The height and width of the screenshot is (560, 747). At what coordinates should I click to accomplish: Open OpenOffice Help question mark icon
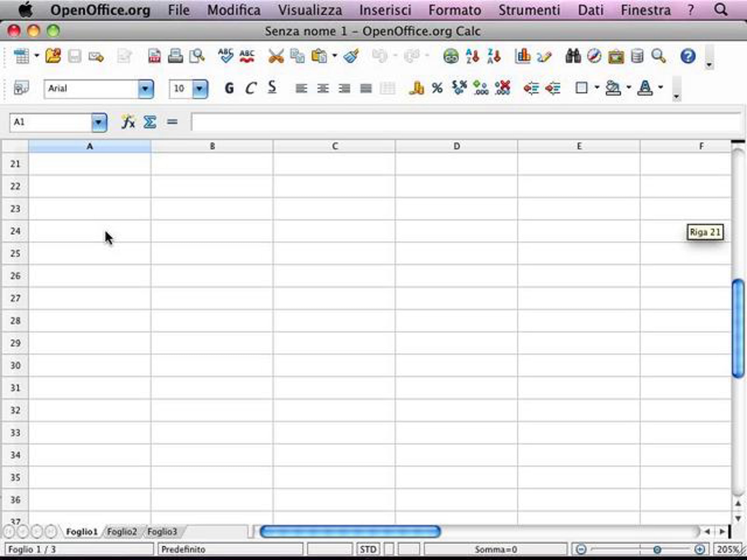pyautogui.click(x=688, y=56)
